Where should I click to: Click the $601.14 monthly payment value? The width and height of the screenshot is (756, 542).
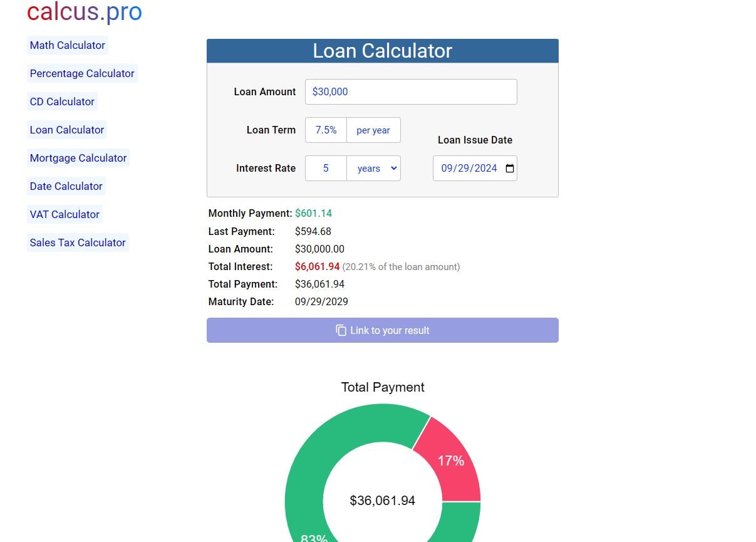[313, 214]
